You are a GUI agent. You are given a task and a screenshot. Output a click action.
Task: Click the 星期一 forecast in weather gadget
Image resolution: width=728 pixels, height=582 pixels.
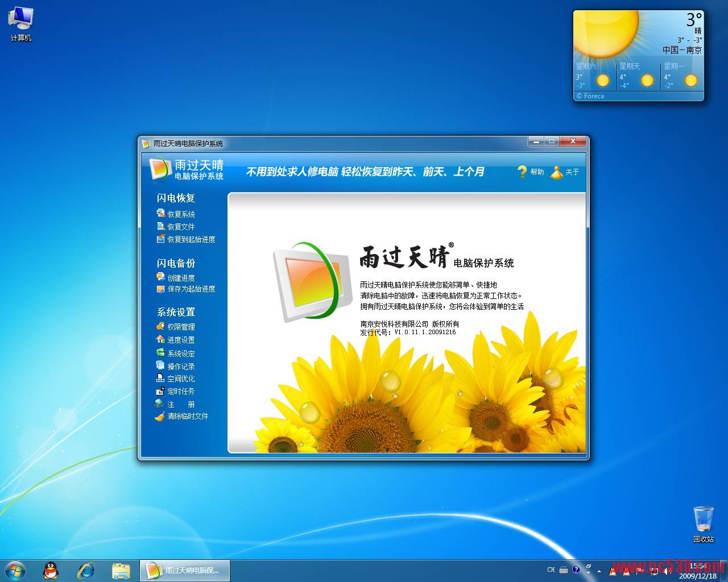coord(681,76)
